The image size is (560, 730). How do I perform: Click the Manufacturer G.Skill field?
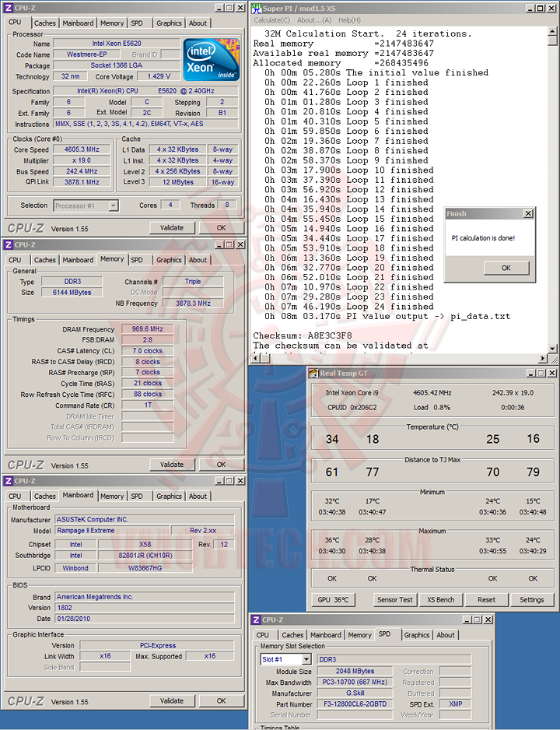coord(355,693)
